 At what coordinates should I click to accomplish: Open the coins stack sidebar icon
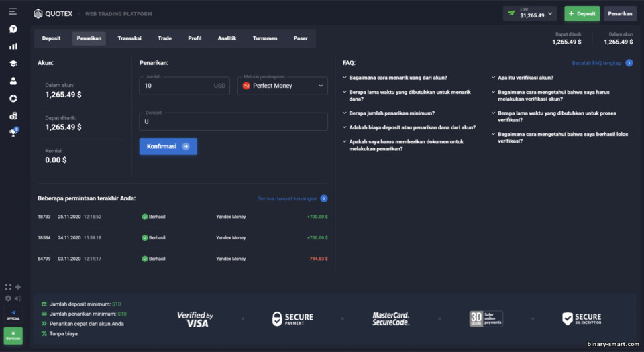pyautogui.click(x=13, y=116)
